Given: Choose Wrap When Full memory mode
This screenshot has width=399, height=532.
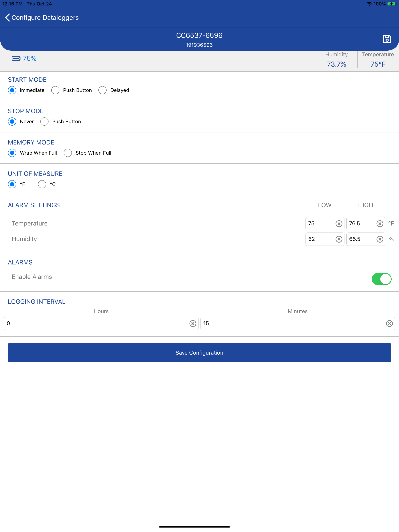Looking at the screenshot, I should click(12, 153).
